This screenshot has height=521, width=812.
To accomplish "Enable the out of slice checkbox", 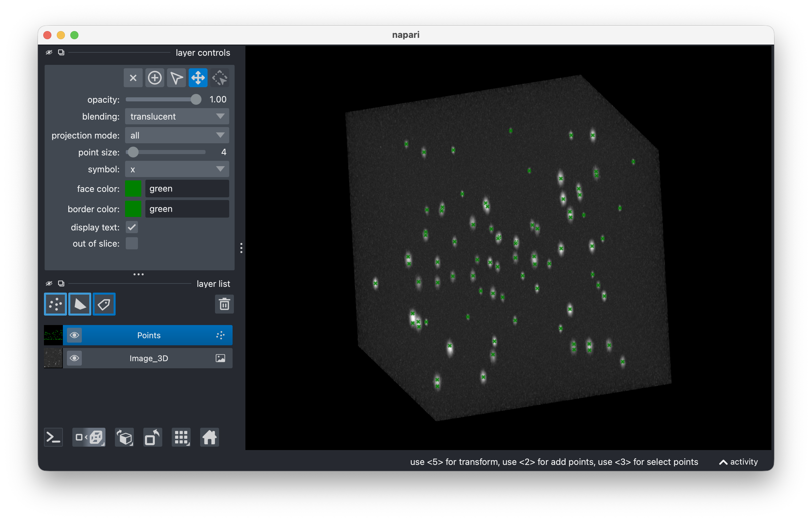I will pyautogui.click(x=132, y=244).
